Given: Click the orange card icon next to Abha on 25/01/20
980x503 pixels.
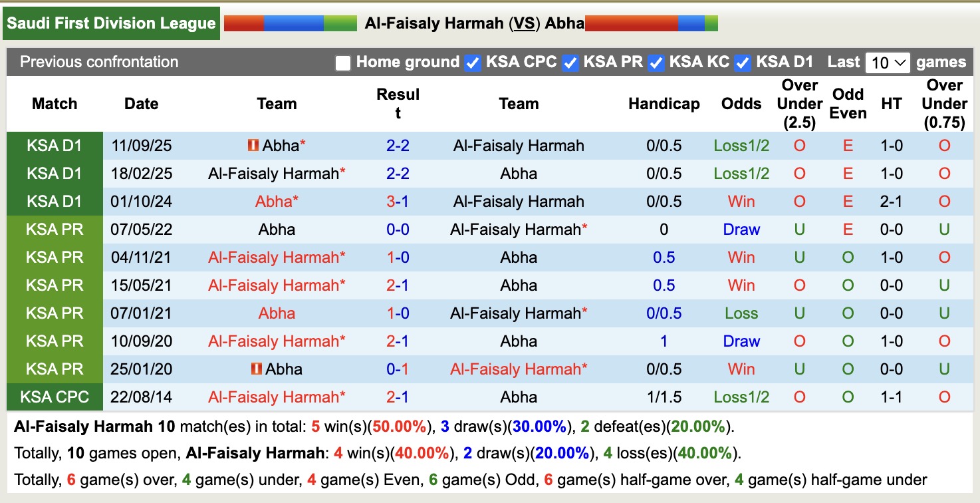Looking at the screenshot, I should tap(257, 369).
